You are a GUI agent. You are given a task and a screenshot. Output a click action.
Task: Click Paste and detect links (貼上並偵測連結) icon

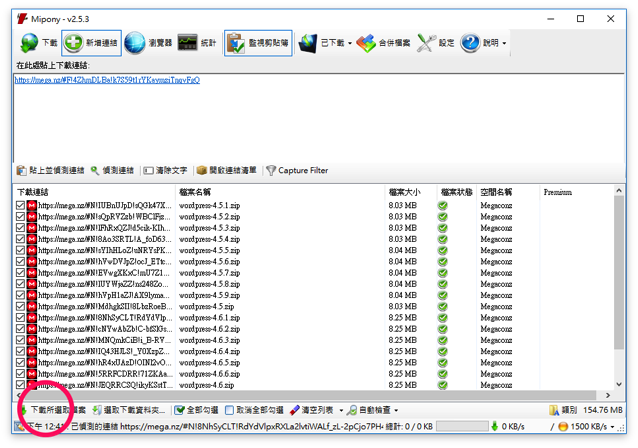(x=21, y=170)
